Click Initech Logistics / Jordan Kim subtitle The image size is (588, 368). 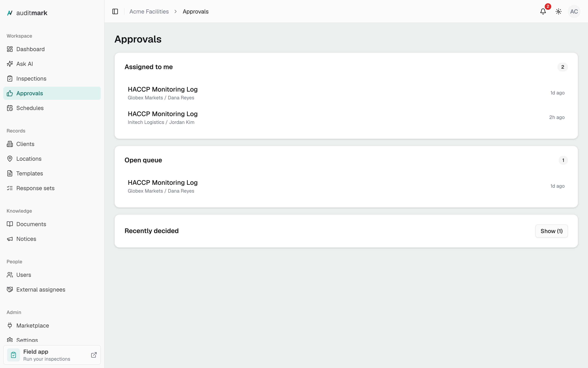pyautogui.click(x=161, y=122)
